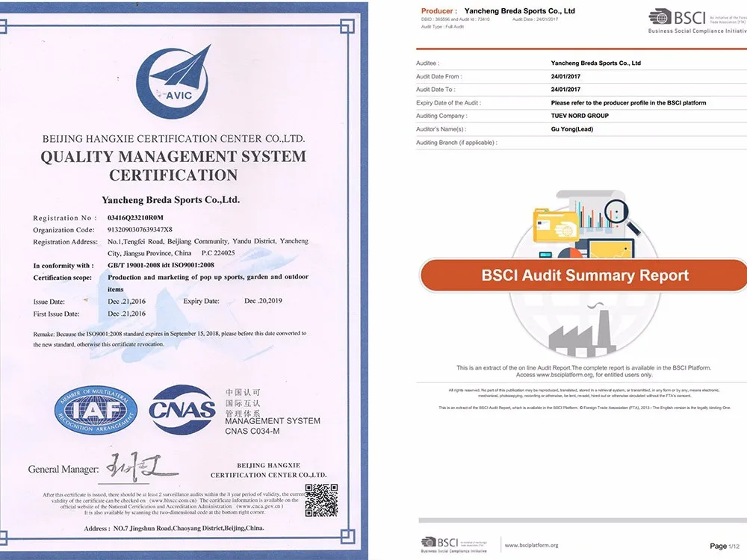Click 'Audit Type : Full Audit' line

point(442,27)
